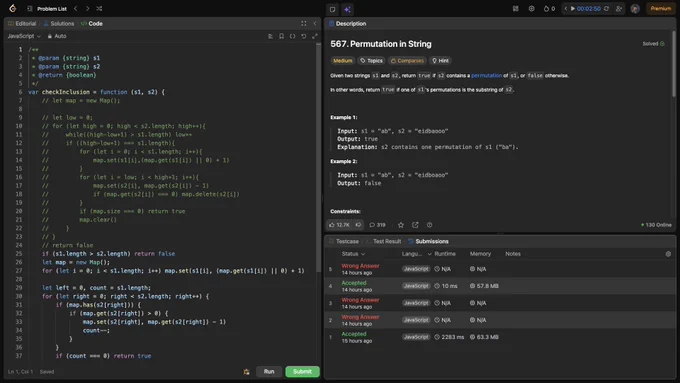The image size is (680, 383).
Task: Click the Run button
Action: (x=269, y=371)
